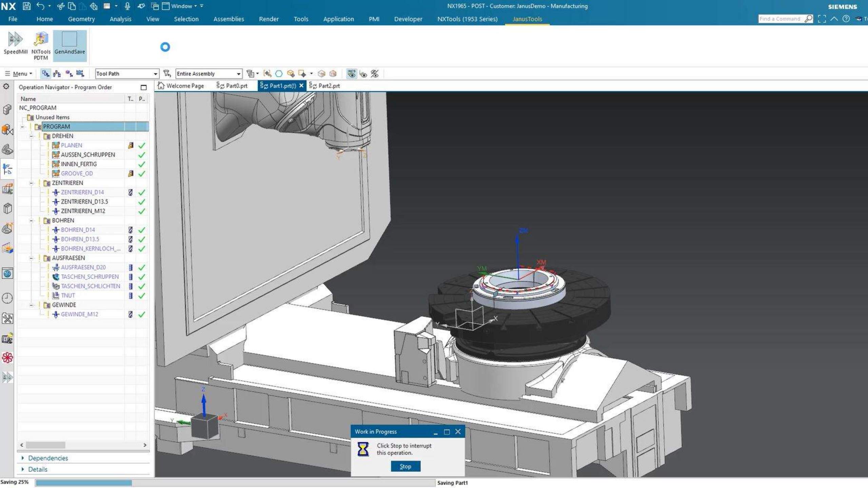Viewport: 868px width, 488px height.
Task: Open the Tool Path filter dropdown
Action: tap(127, 74)
